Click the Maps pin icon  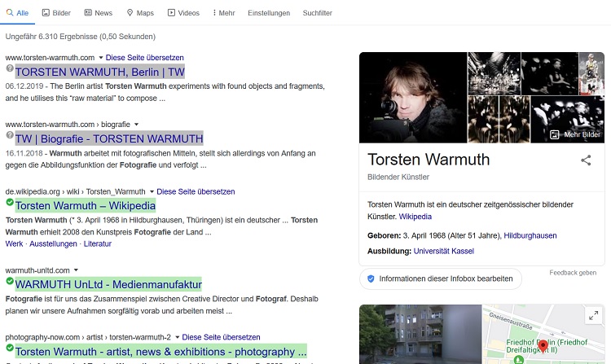(130, 12)
